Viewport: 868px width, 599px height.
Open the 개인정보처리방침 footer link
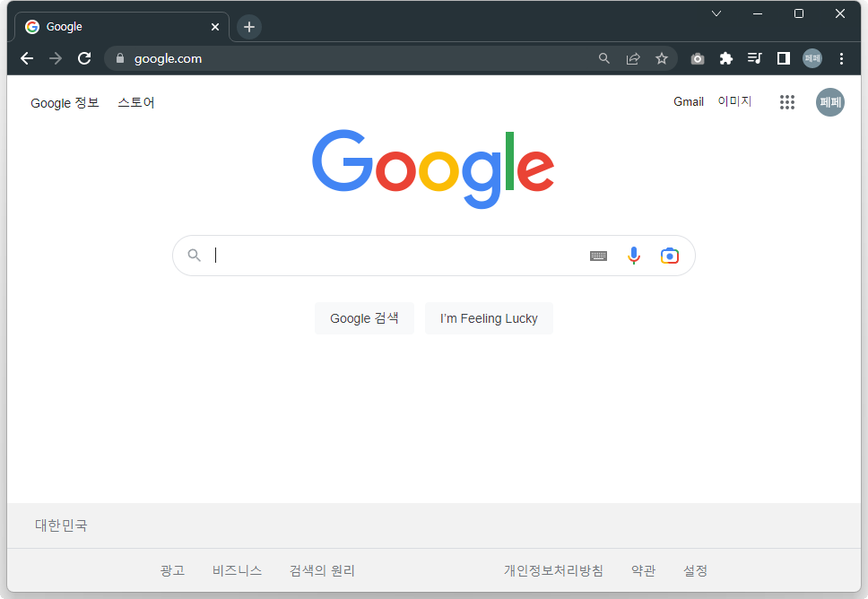point(553,570)
